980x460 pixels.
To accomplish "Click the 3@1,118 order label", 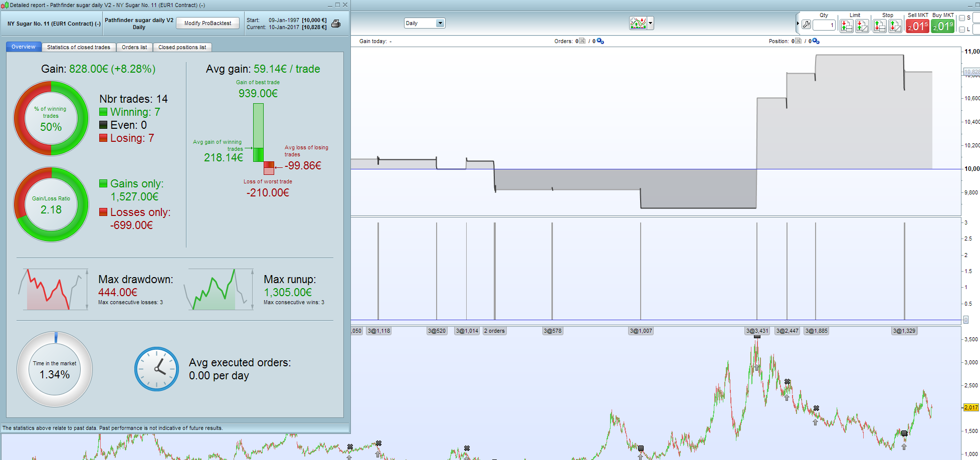I will tap(379, 331).
